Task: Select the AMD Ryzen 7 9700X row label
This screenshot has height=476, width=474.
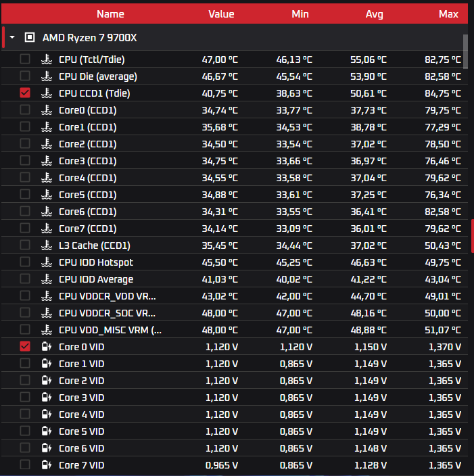Action: [89, 38]
